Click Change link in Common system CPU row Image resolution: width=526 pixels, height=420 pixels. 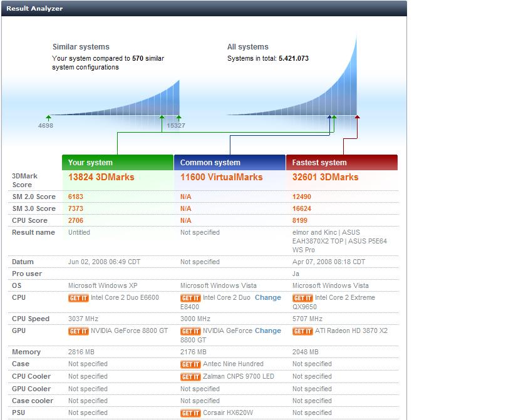click(x=268, y=298)
